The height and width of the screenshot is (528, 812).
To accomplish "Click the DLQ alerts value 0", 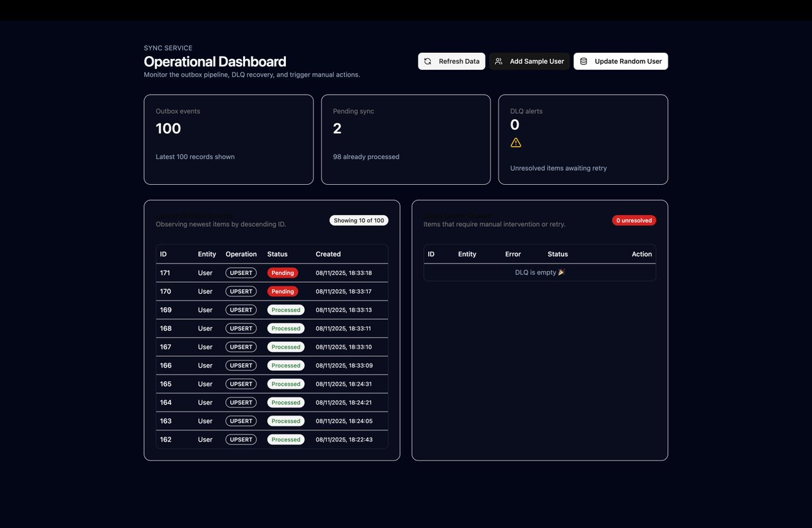I will point(515,125).
